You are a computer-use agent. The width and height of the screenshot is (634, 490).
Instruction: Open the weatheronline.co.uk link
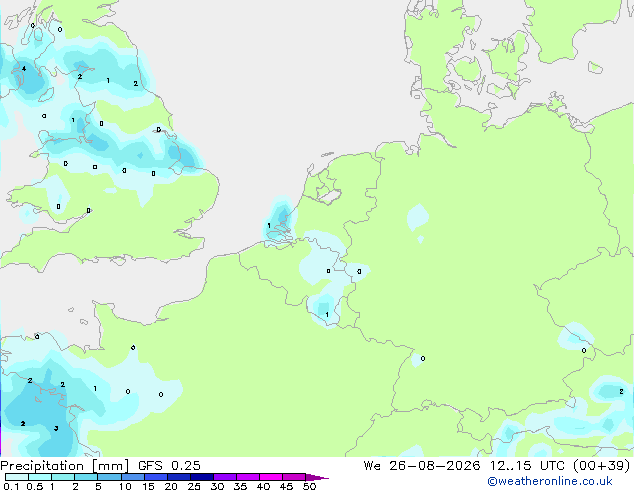coord(549,481)
